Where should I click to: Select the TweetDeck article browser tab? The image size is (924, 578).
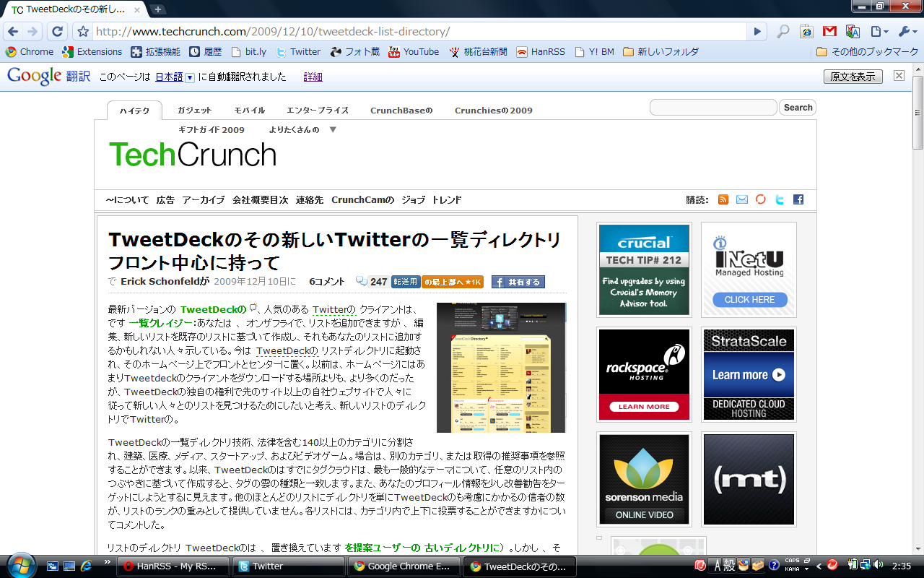[76, 9]
